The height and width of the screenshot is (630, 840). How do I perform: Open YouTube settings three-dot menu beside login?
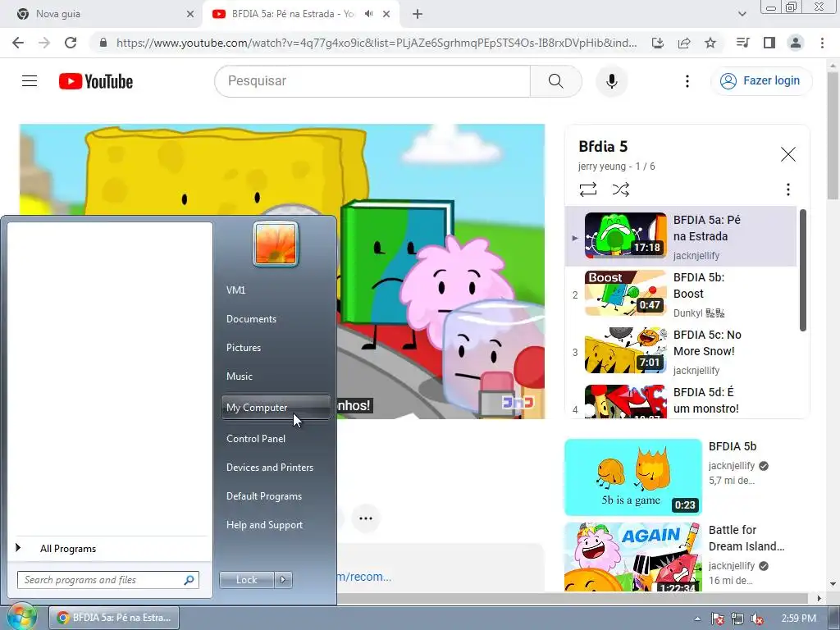(x=687, y=81)
